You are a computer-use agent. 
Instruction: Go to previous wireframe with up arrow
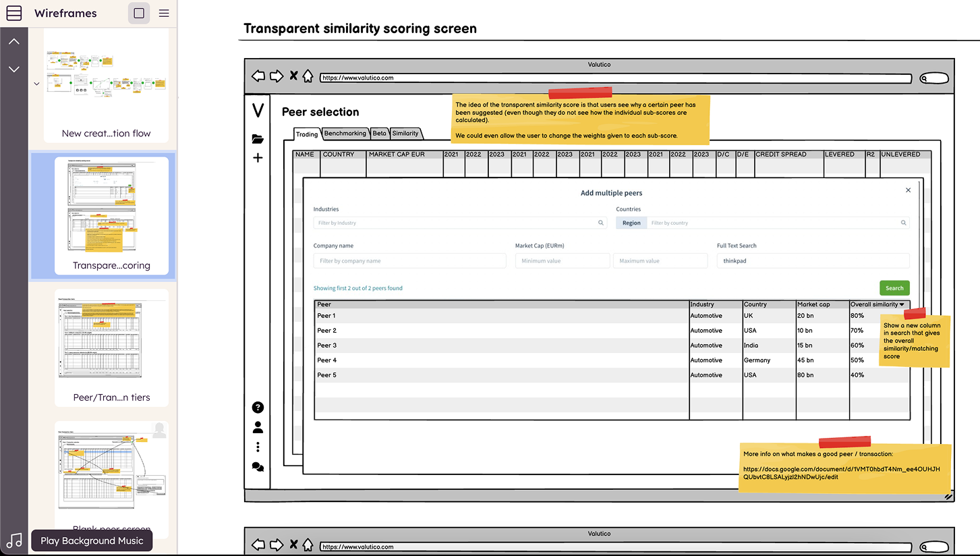pos(14,42)
